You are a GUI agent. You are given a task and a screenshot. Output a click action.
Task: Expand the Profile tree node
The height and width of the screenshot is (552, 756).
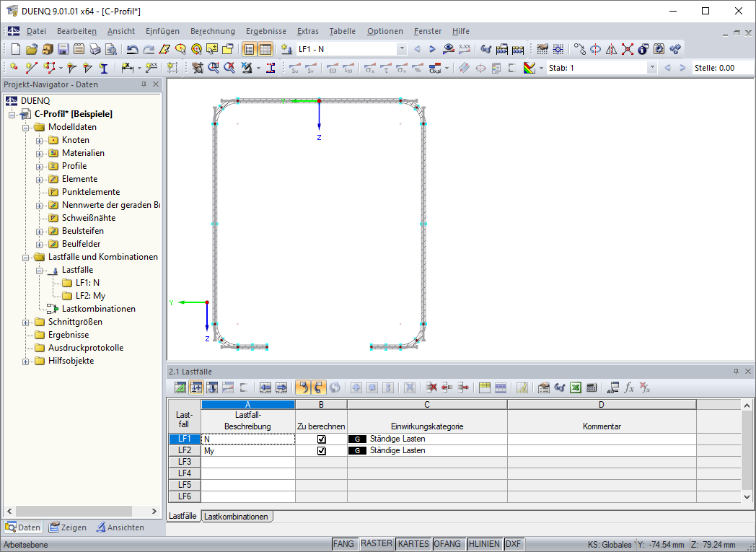[x=40, y=167]
